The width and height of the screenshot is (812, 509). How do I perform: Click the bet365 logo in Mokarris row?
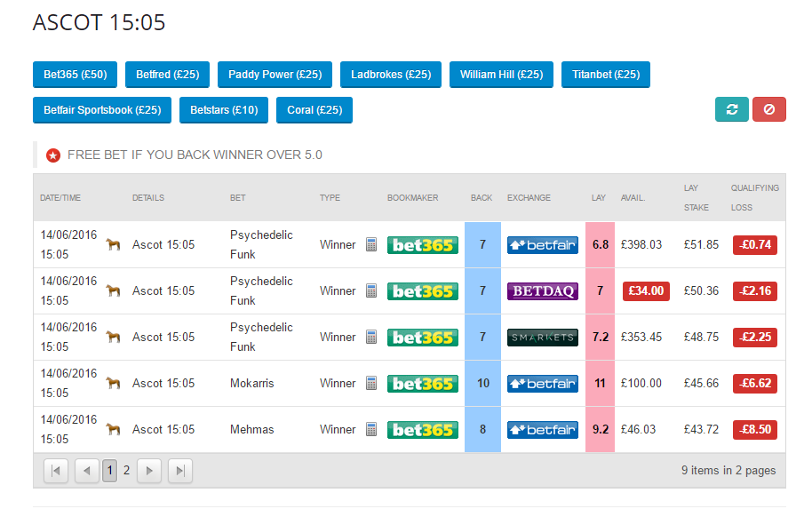[x=423, y=383]
